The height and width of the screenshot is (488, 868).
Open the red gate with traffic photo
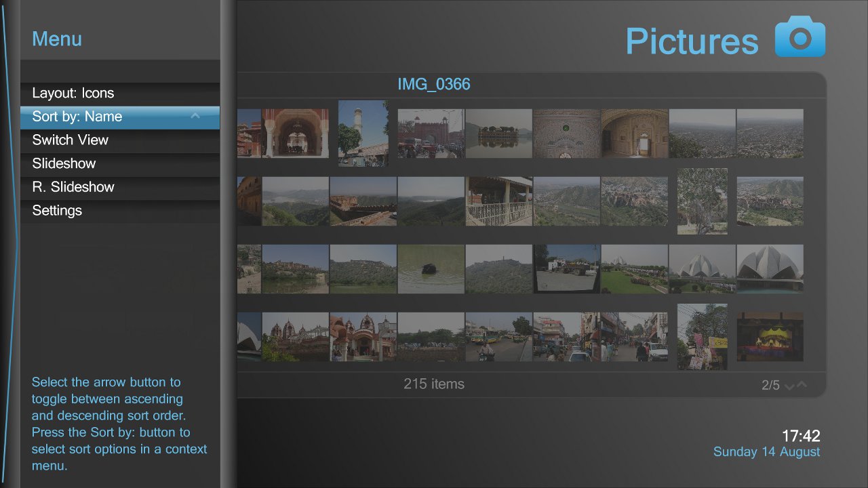[x=431, y=134]
